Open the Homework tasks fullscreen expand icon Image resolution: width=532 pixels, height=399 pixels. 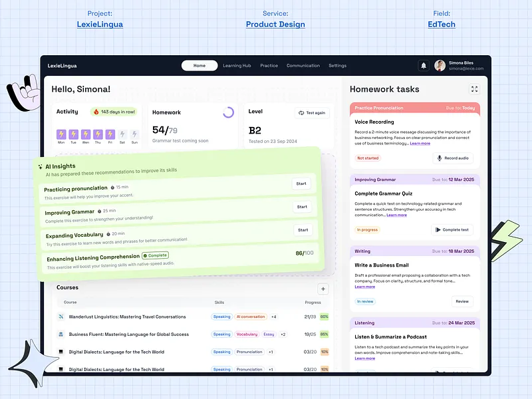click(475, 89)
